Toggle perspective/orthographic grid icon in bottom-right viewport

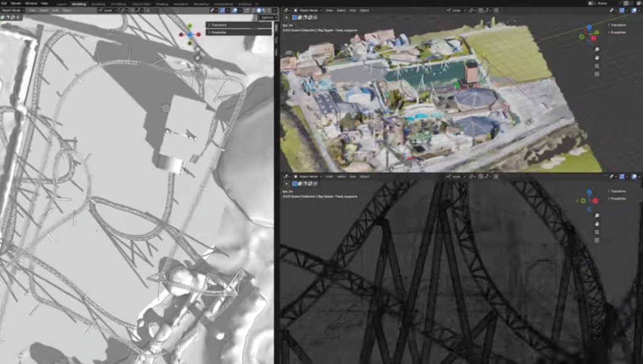pyautogui.click(x=596, y=240)
